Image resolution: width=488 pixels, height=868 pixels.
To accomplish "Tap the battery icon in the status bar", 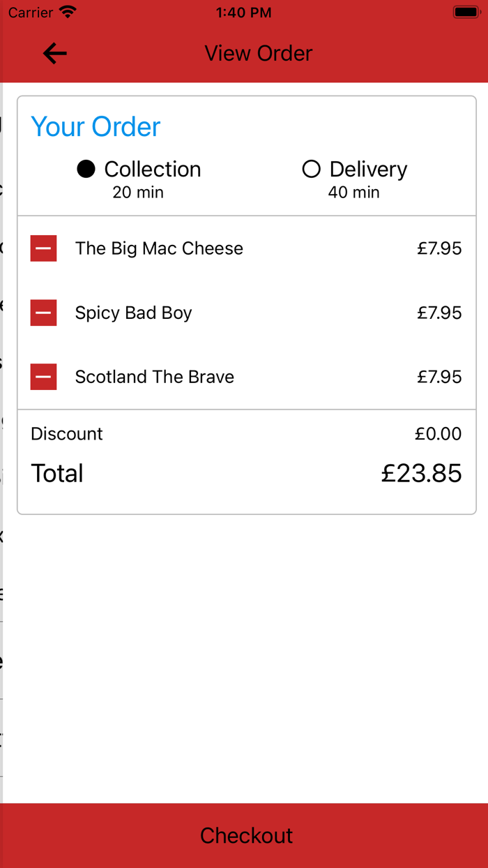I will pyautogui.click(x=466, y=10).
